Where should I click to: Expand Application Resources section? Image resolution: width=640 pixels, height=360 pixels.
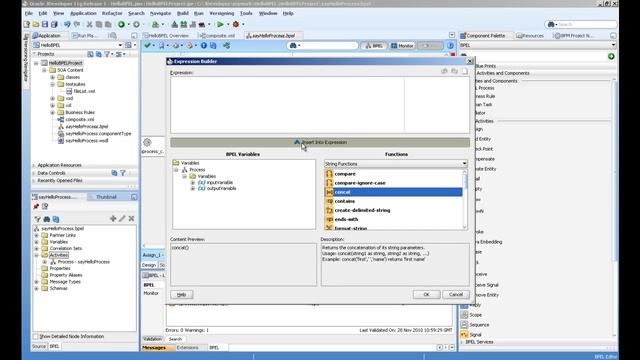click(34, 165)
